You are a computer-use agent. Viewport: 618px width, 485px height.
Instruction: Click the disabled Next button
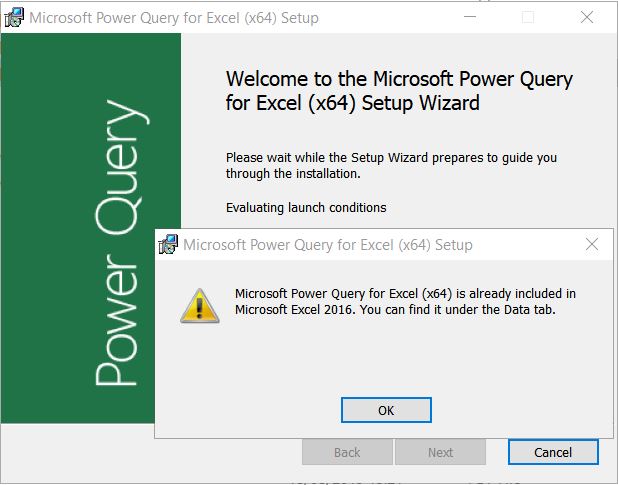(440, 452)
